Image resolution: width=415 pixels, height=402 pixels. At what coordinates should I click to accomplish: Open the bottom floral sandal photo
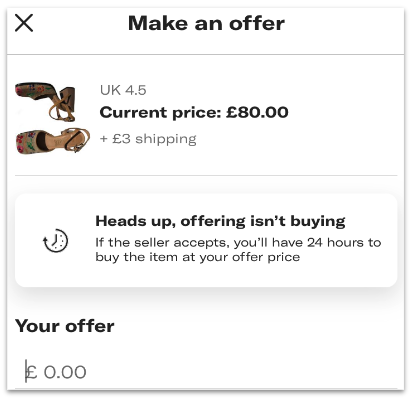coord(53,140)
